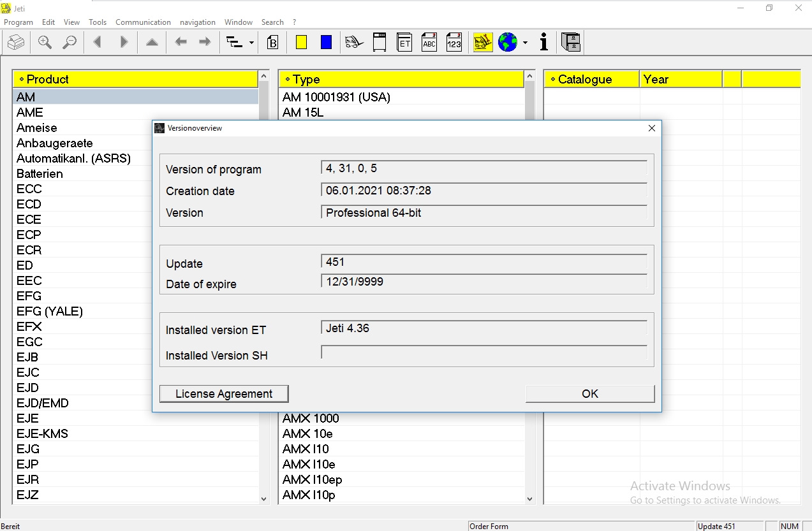Image resolution: width=812 pixels, height=531 pixels.
Task: Open the Communication menu
Action: [x=143, y=22]
